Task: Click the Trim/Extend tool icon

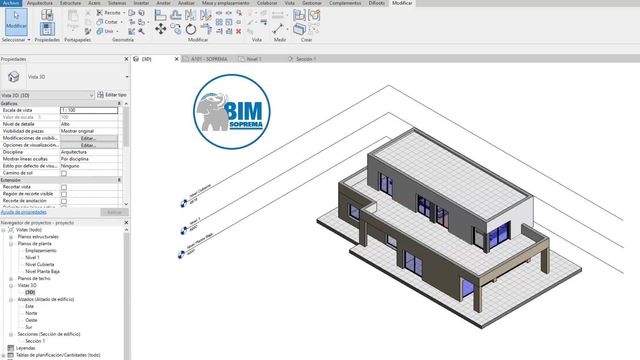Action: (x=206, y=29)
